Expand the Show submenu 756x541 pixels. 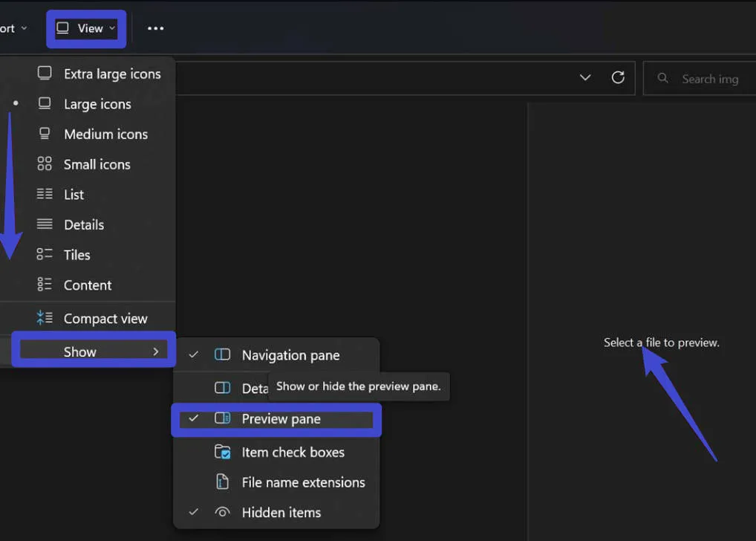pyautogui.click(x=97, y=352)
